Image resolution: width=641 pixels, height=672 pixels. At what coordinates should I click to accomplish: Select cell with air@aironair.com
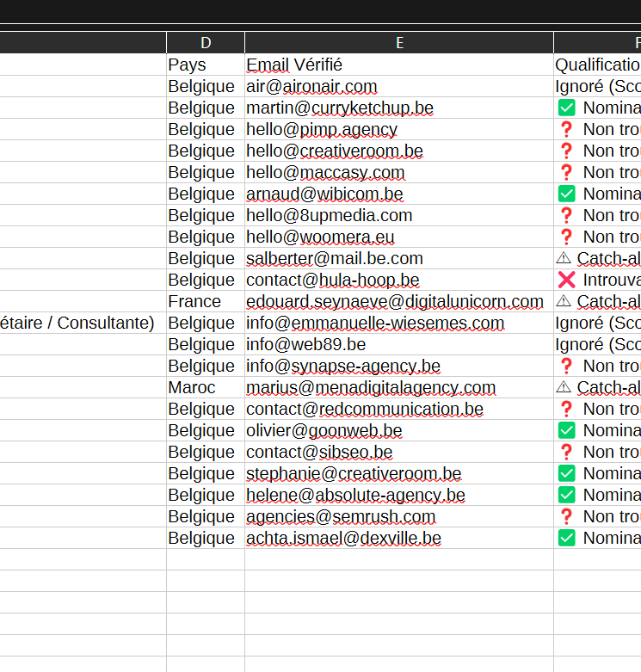click(x=399, y=86)
